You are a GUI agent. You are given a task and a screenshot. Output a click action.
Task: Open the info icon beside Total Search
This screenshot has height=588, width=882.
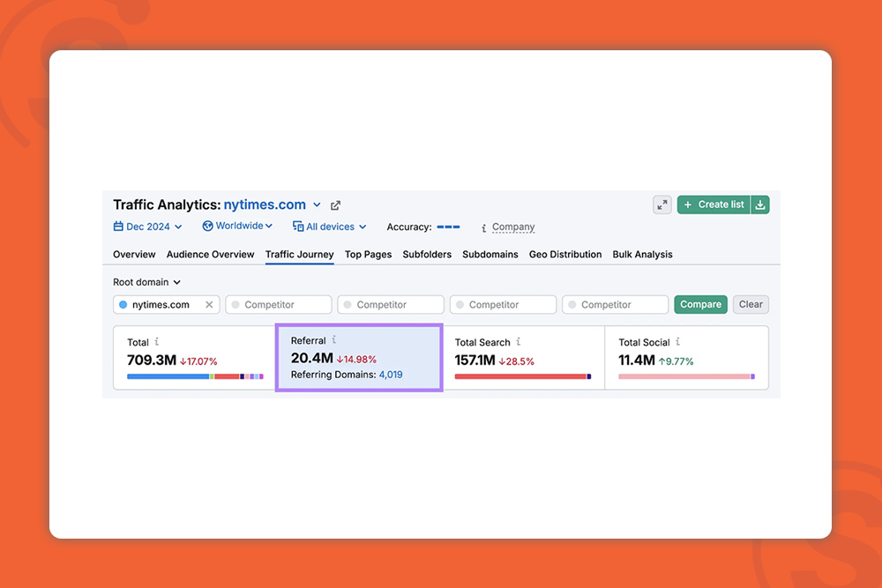tap(519, 341)
